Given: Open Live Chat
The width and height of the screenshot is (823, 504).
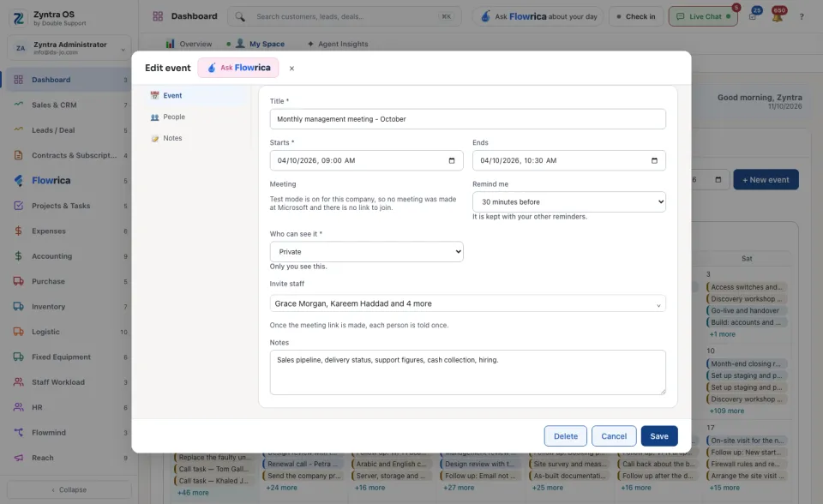Looking at the screenshot, I should pyautogui.click(x=703, y=17).
